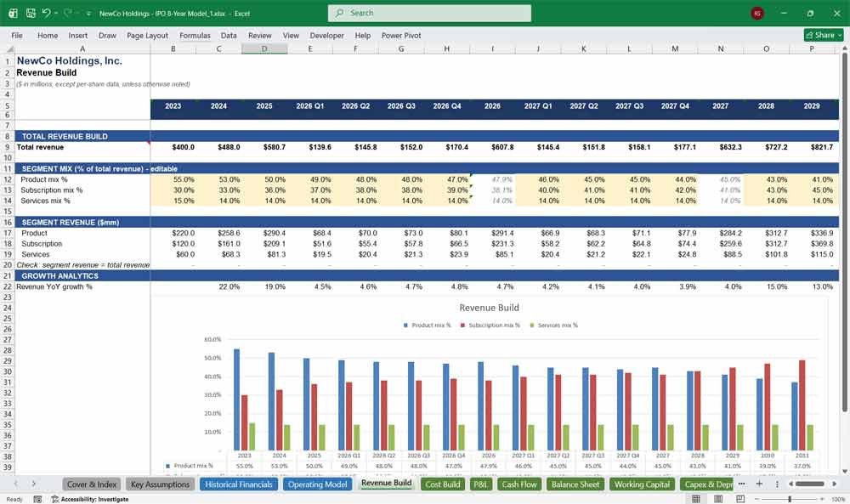The width and height of the screenshot is (850, 504).
Task: Open the Operating Model sheet tab
Action: [317, 484]
